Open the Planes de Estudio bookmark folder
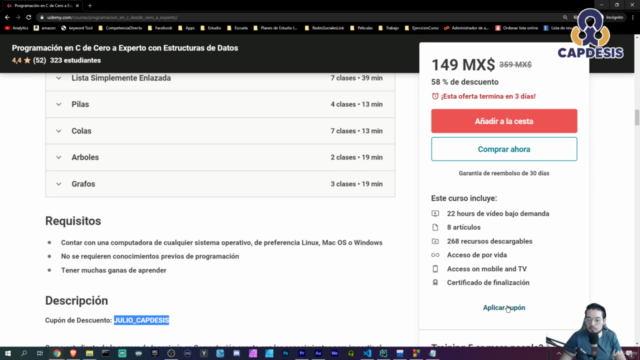Image resolution: width=640 pixels, height=360 pixels. pyautogui.click(x=276, y=28)
